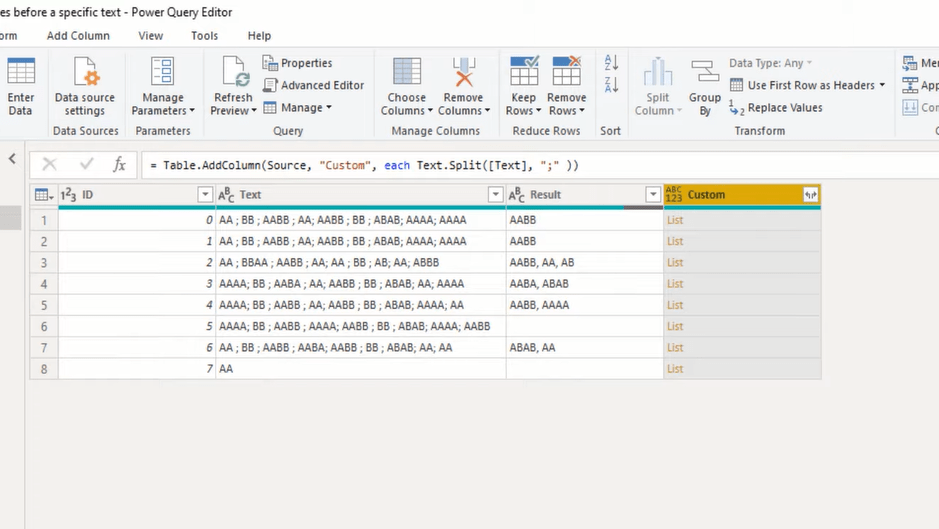Click the Custom column ABC123 type icon

(674, 194)
